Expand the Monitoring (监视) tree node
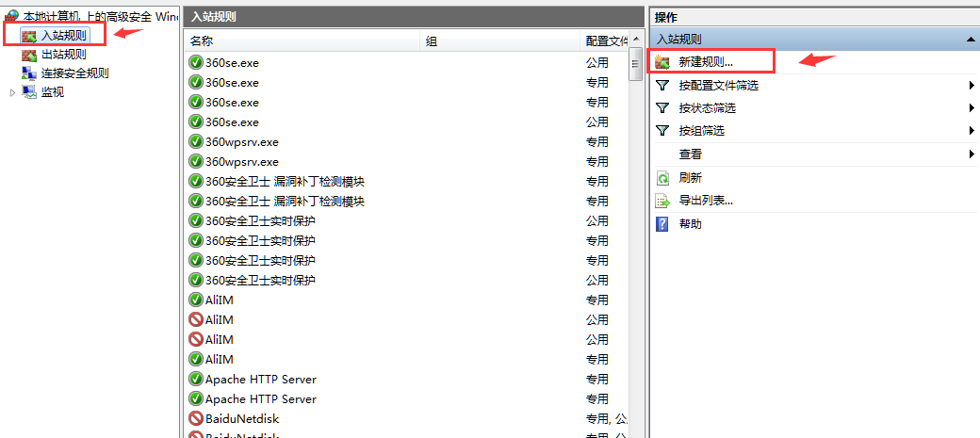Image resolution: width=980 pixels, height=438 pixels. point(12,92)
